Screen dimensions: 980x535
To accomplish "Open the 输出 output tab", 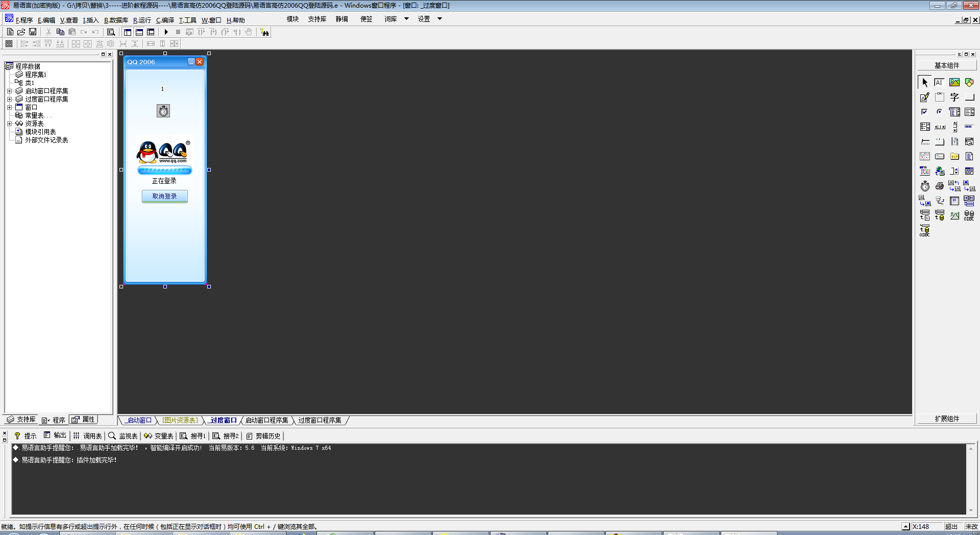I will (x=55, y=435).
